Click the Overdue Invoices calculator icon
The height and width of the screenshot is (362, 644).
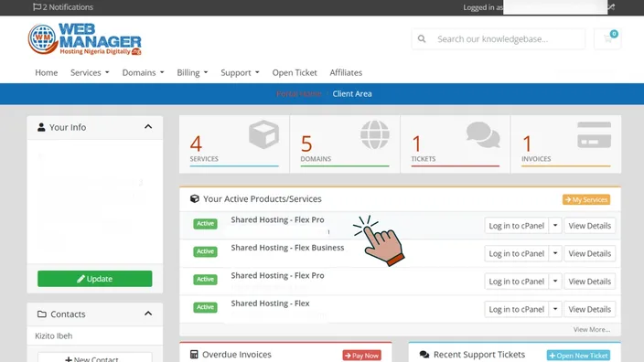[x=194, y=354]
